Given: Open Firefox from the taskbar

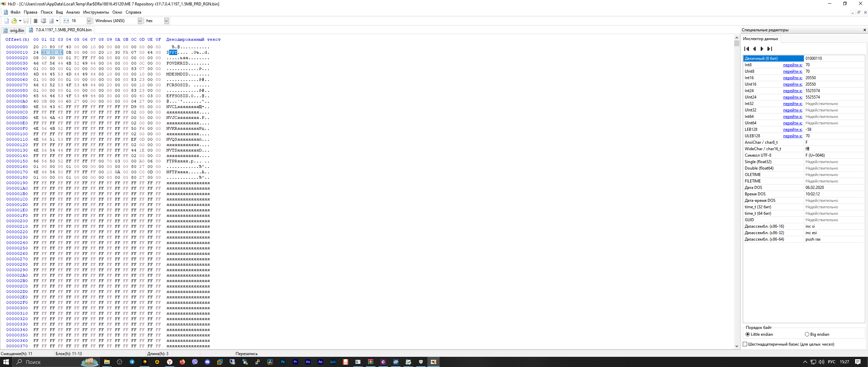Looking at the screenshot, I should click(x=182, y=362).
